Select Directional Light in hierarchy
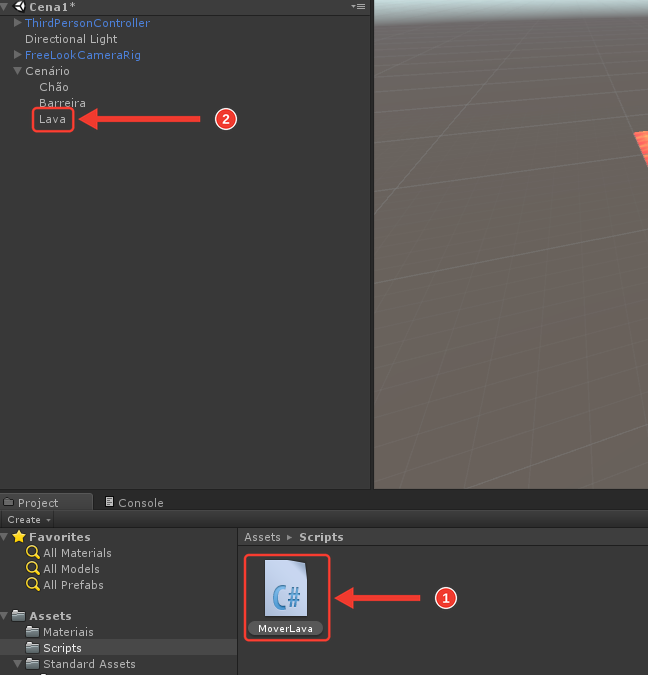Image resolution: width=648 pixels, height=675 pixels. pos(71,39)
